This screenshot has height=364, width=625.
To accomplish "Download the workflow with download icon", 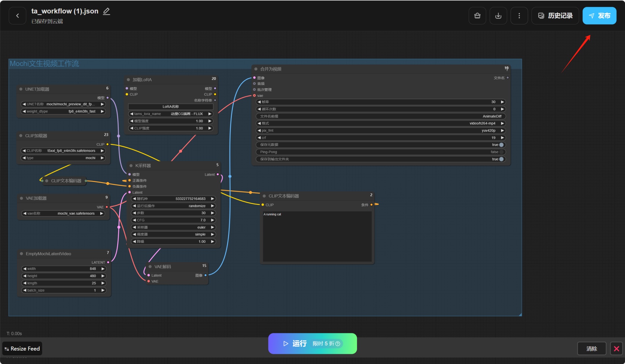I will pyautogui.click(x=498, y=16).
